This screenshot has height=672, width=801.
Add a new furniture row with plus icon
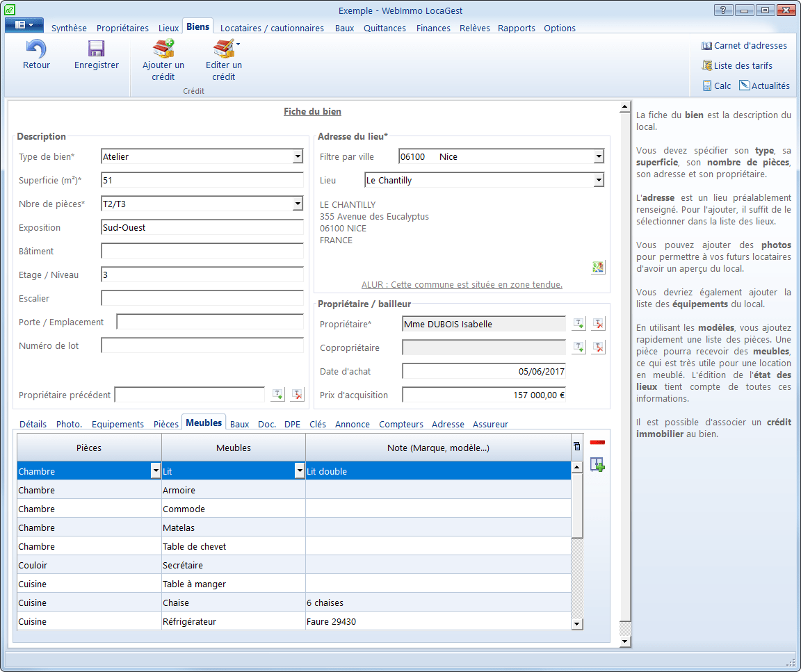tap(597, 464)
